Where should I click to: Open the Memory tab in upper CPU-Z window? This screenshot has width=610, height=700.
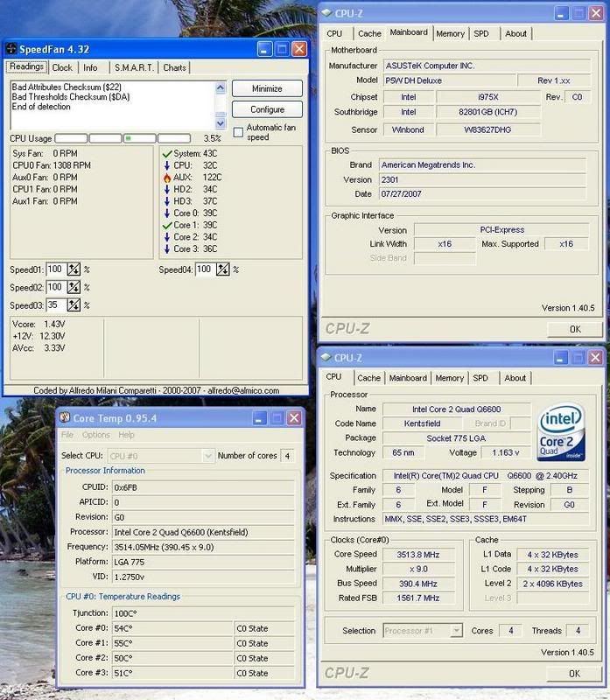[x=450, y=34]
